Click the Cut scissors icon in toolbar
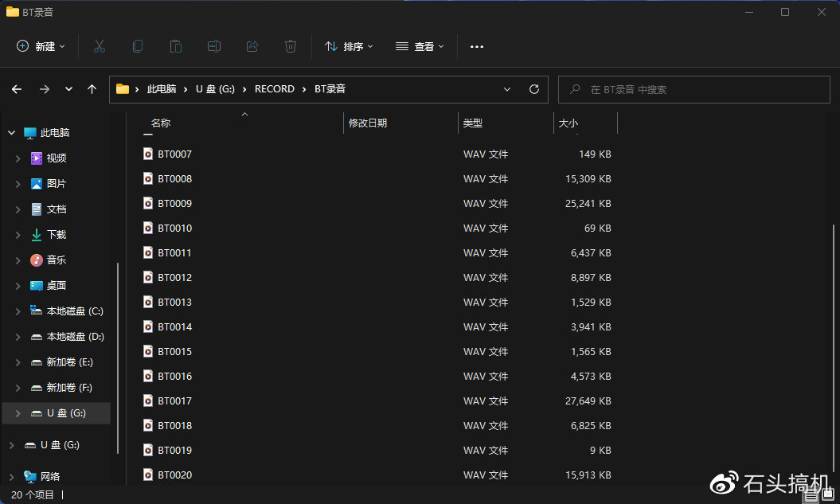 click(99, 47)
